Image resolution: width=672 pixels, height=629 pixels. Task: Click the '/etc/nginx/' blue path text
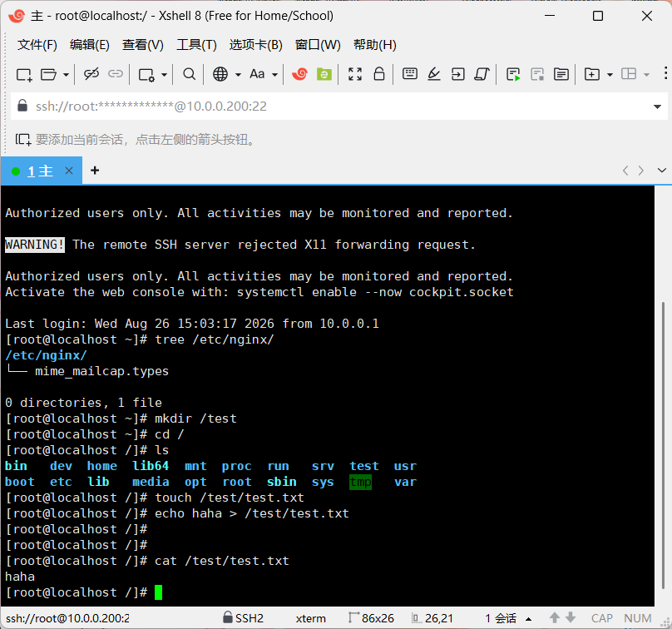coord(46,355)
